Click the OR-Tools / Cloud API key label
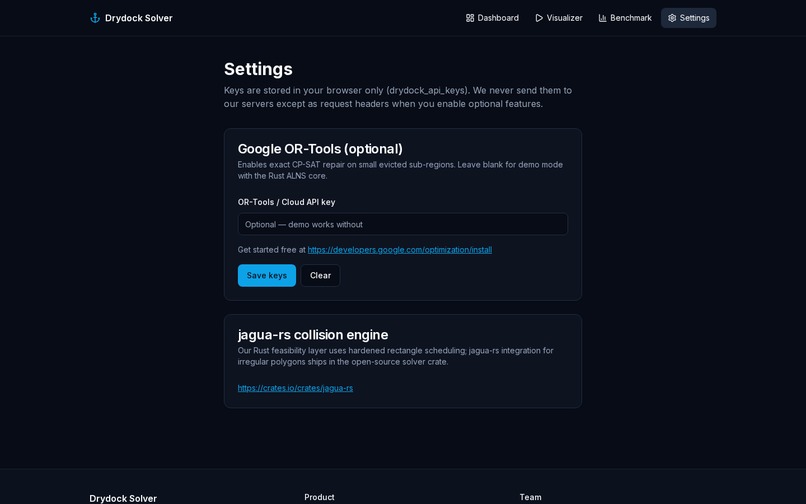Screen dimensions: 806x504 coord(286,202)
